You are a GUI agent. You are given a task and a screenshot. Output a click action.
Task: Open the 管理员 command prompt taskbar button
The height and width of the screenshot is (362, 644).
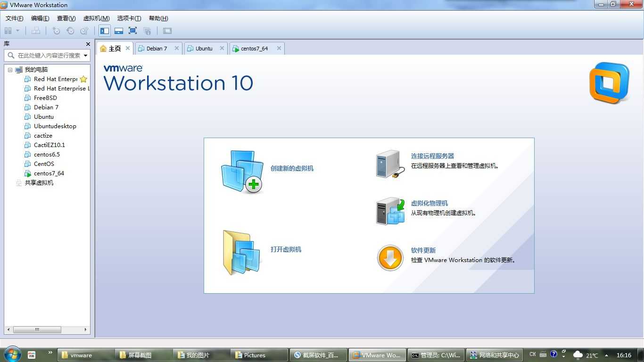[x=436, y=355]
